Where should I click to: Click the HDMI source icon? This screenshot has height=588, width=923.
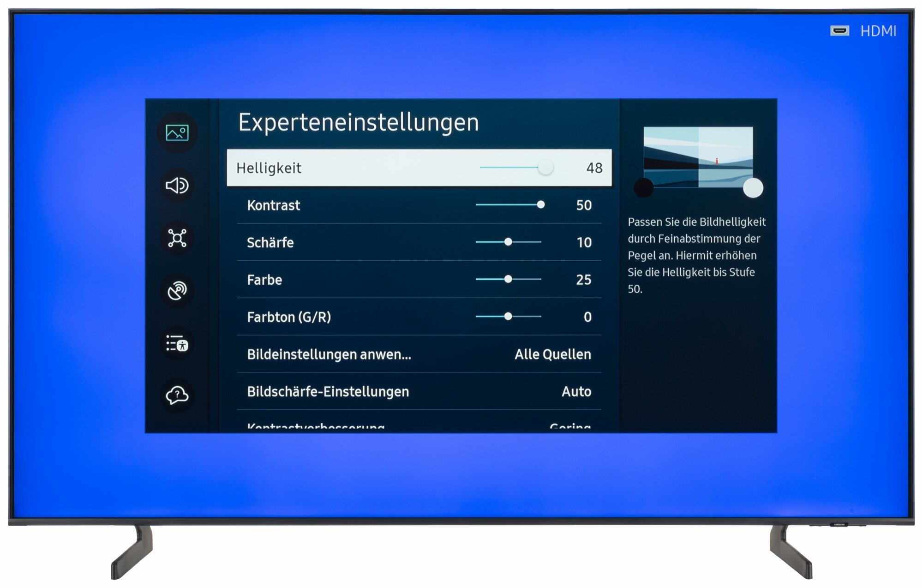coord(839,31)
